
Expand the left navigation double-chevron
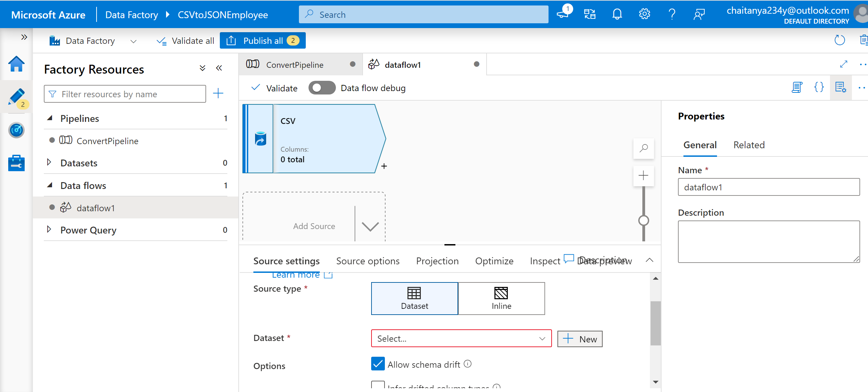24,37
